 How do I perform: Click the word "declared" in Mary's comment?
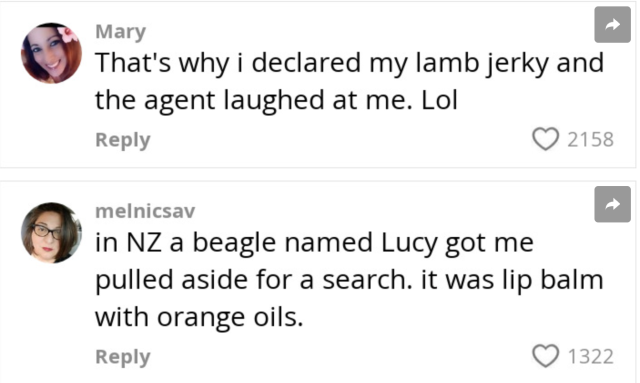(306, 63)
